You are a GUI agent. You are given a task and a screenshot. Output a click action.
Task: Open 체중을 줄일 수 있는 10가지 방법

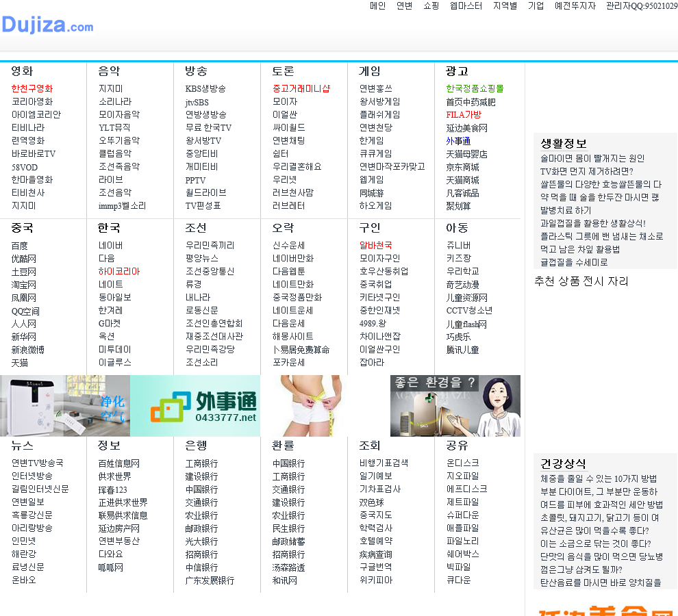[x=599, y=478]
